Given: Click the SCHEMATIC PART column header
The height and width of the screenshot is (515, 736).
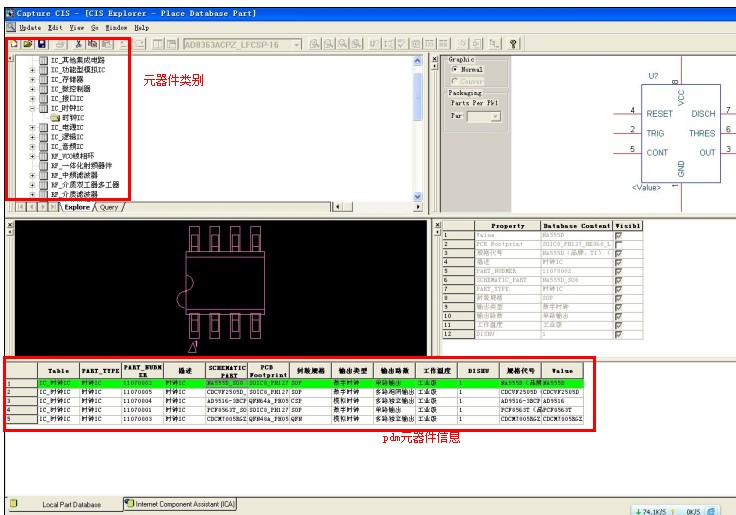Looking at the screenshot, I should [x=224, y=370].
